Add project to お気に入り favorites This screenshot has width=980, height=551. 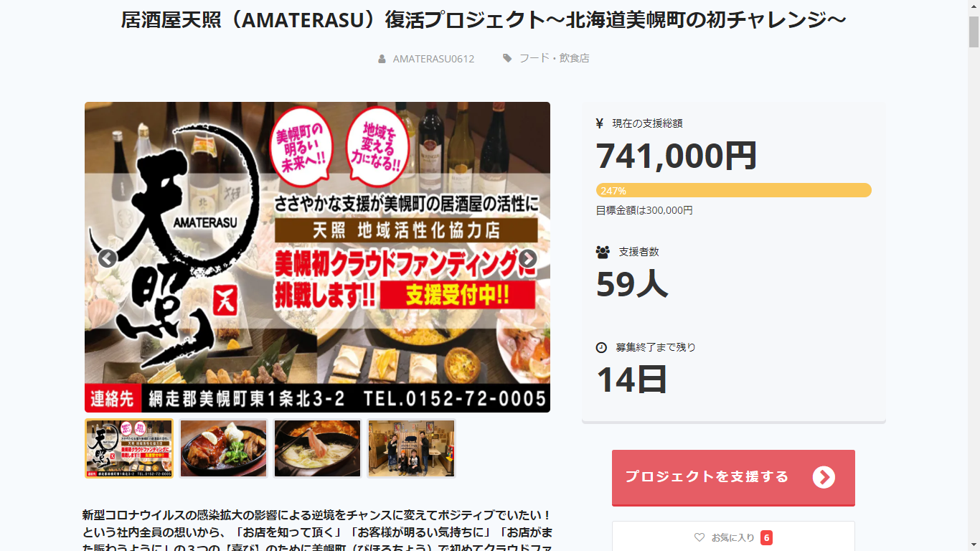point(733,537)
